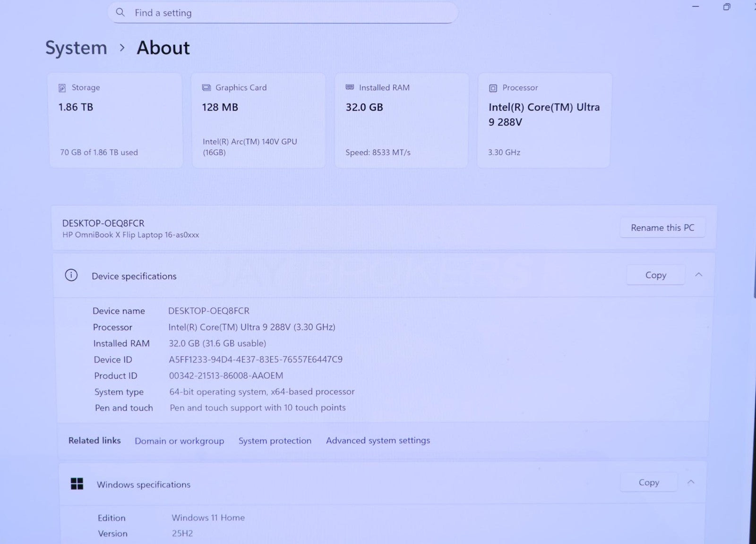Collapse the Device specifications section
The height and width of the screenshot is (544, 756).
click(x=698, y=275)
